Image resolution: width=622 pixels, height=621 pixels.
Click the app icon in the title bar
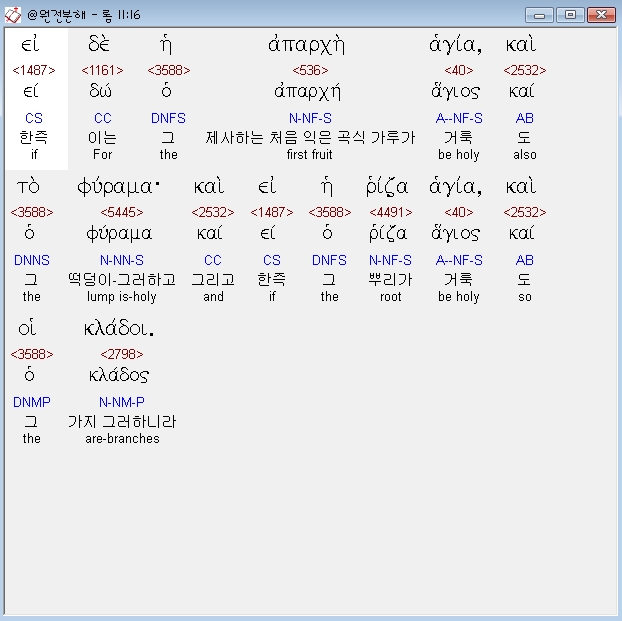(13, 15)
